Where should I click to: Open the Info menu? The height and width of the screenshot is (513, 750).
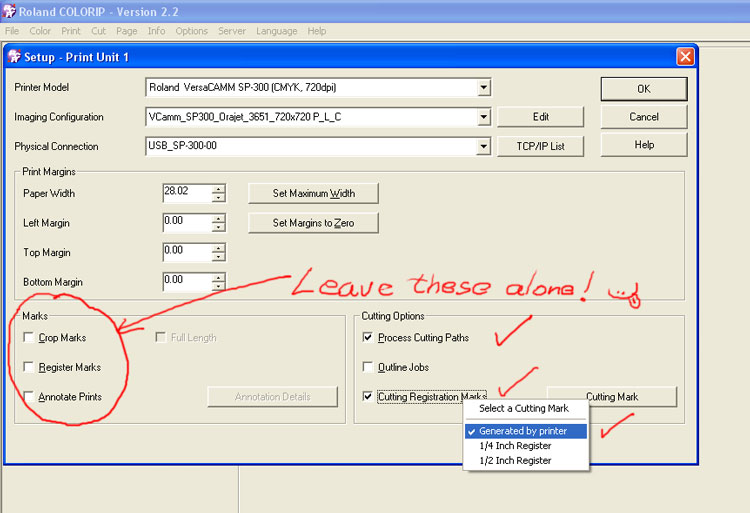[x=156, y=31]
